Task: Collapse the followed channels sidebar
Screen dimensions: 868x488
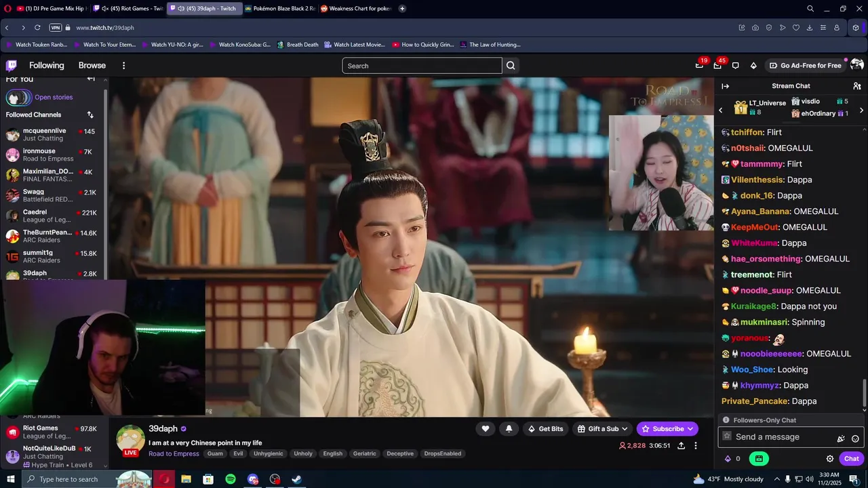Action: (x=91, y=79)
